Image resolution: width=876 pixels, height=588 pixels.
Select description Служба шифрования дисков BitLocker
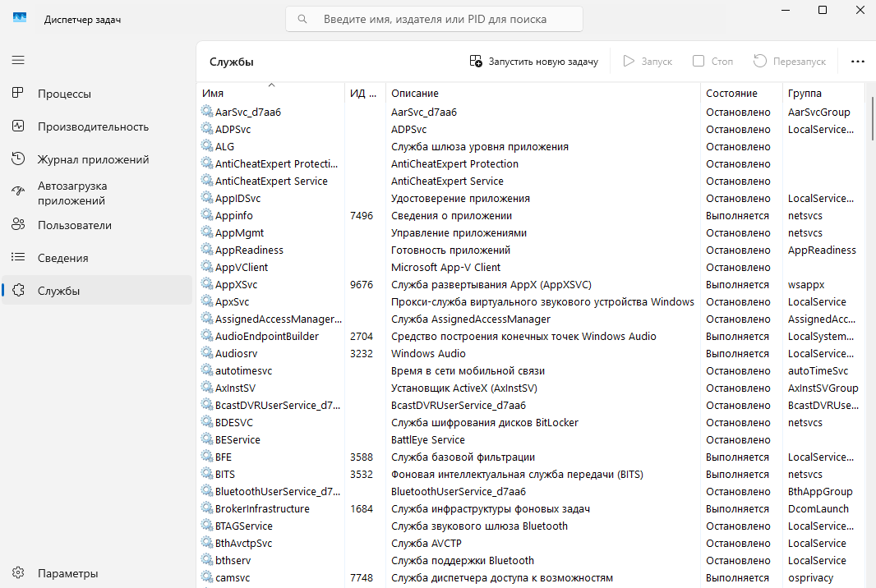(484, 422)
